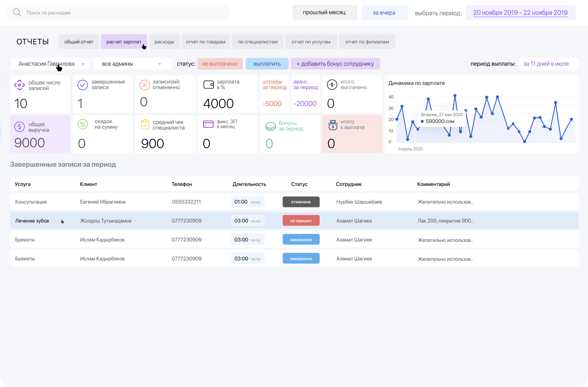
Task: Click the money bag payout icon
Action: click(x=333, y=125)
